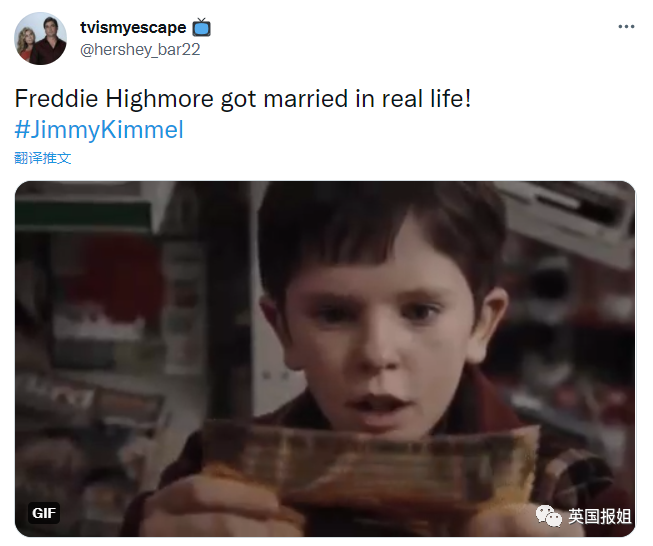653x546 pixels.
Task: Click the words "got married in real life!"
Action: click(x=346, y=99)
